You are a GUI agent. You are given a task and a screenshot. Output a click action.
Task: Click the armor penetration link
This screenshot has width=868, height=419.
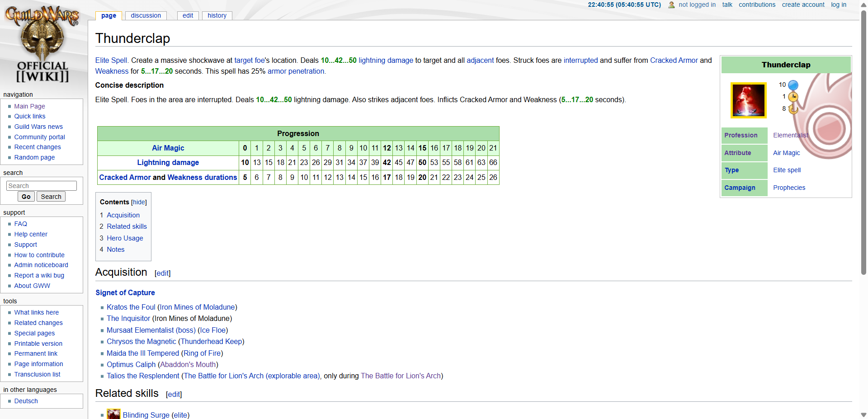(x=296, y=71)
